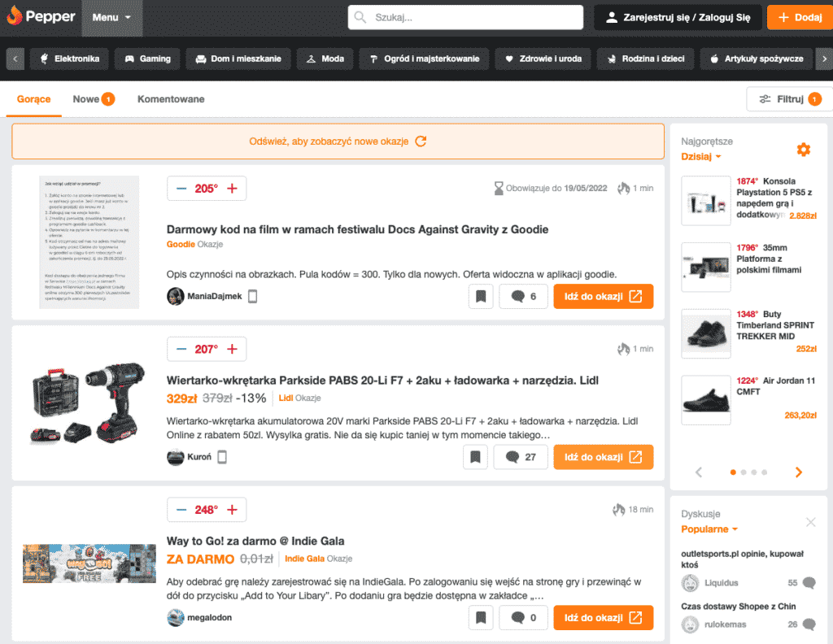
Task: Bookmark the Way to Go deal
Action: (481, 617)
